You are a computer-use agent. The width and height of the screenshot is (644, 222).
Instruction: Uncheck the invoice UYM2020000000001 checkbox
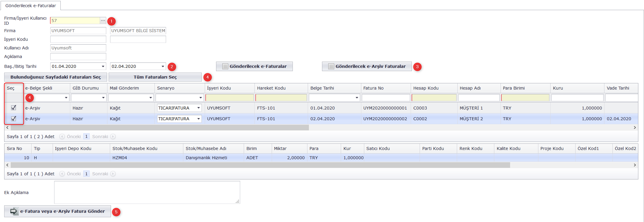click(x=13, y=108)
